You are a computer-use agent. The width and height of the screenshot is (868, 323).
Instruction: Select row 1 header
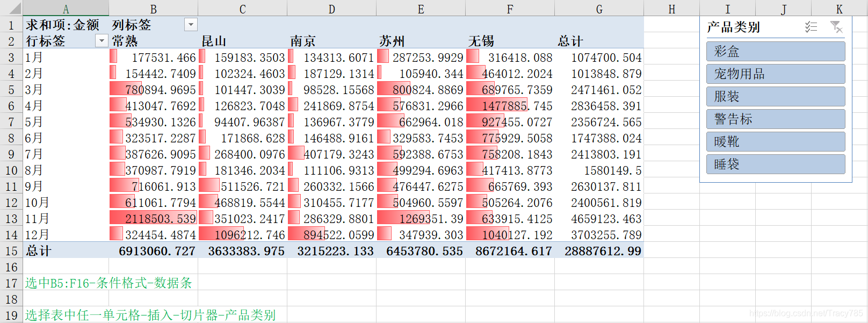tap(11, 25)
